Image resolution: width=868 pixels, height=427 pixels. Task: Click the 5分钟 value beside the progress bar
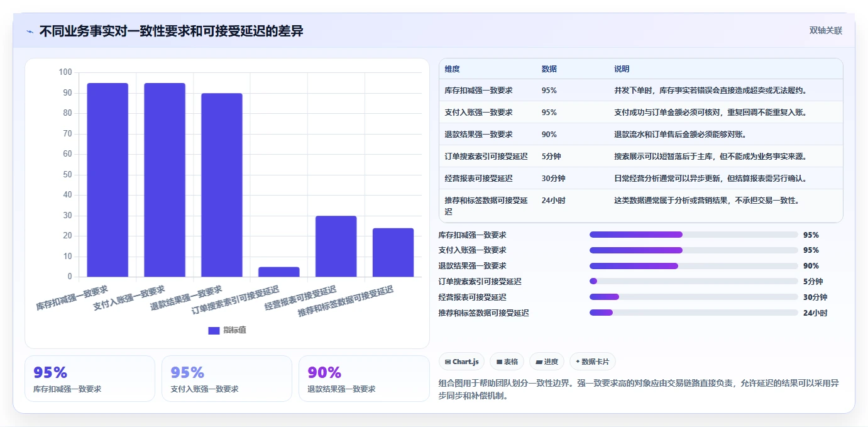click(813, 282)
